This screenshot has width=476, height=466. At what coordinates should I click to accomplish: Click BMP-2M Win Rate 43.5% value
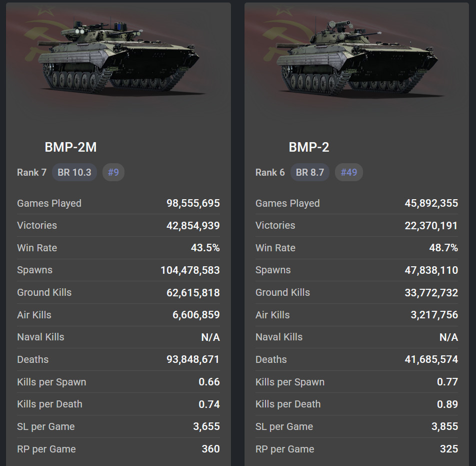205,248
